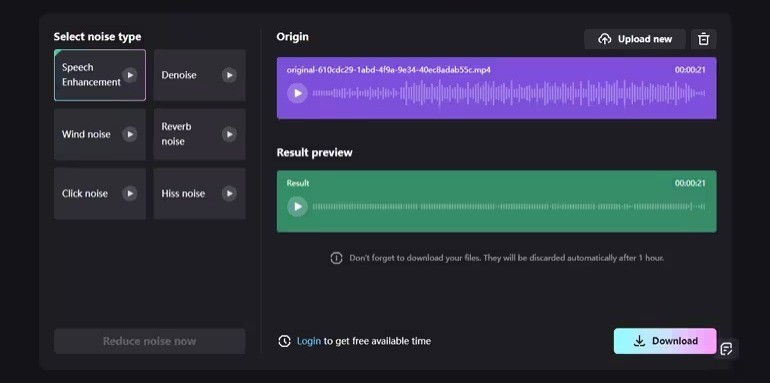Click the Select noise type heading
The image size is (770, 383).
pyautogui.click(x=97, y=37)
